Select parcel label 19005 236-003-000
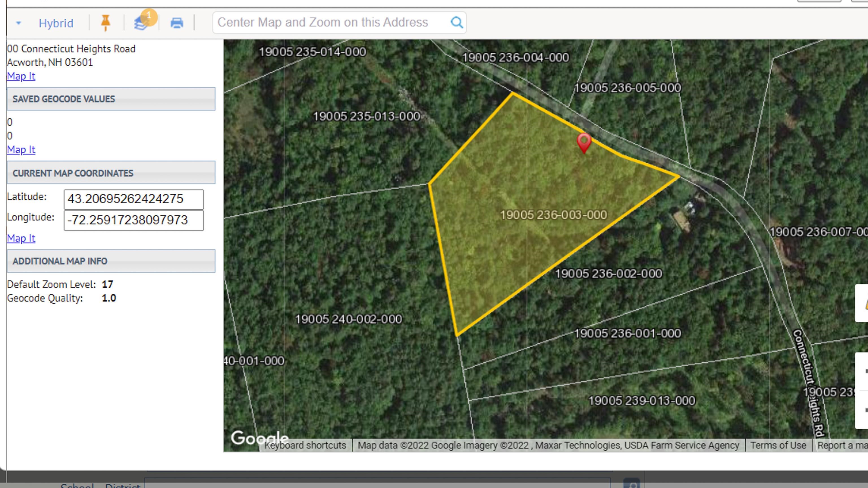Image resolution: width=868 pixels, height=488 pixels. click(x=554, y=215)
